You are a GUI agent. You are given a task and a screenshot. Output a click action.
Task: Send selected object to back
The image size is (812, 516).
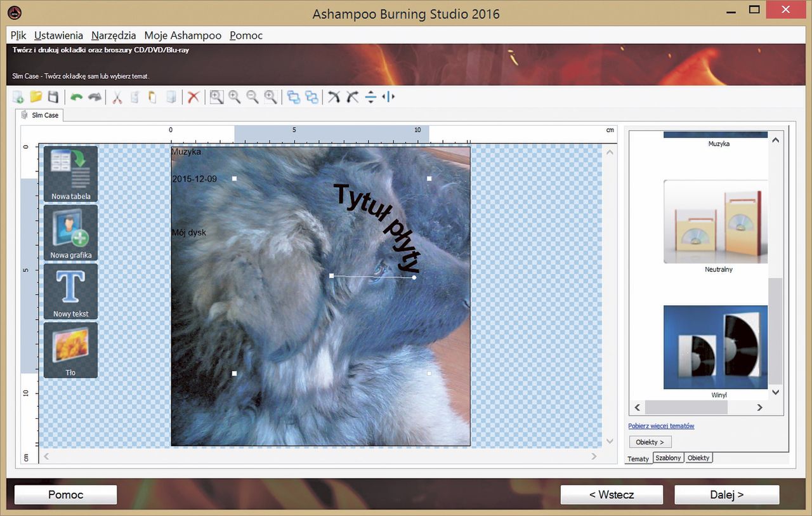click(311, 97)
